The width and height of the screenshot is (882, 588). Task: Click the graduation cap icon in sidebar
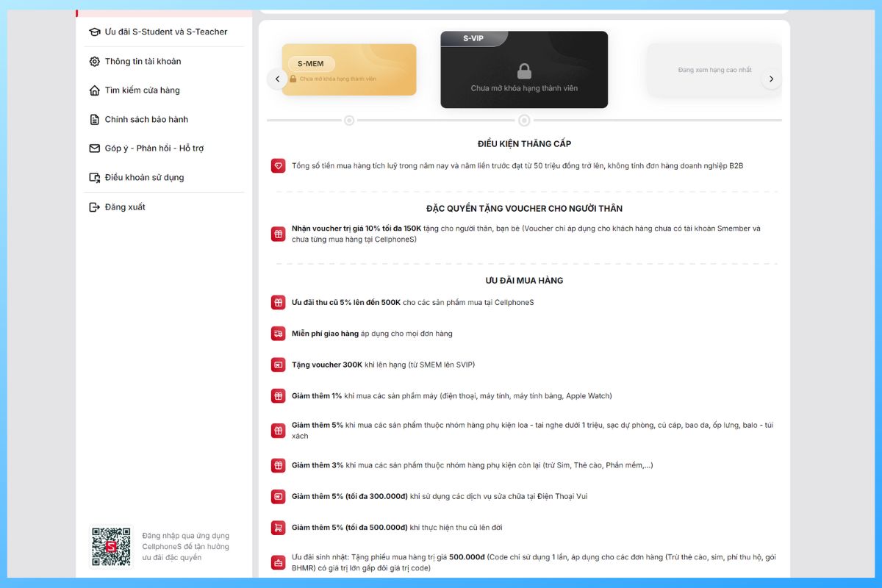(x=95, y=32)
